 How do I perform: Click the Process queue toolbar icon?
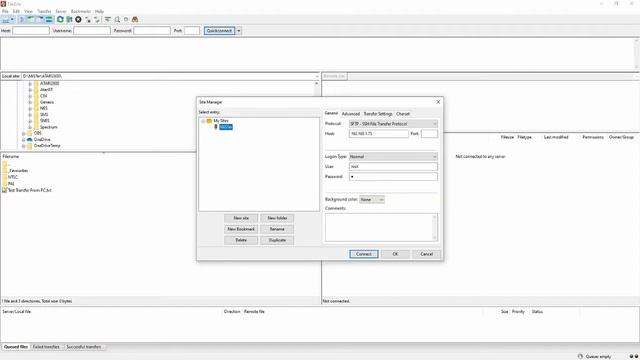click(x=69, y=20)
